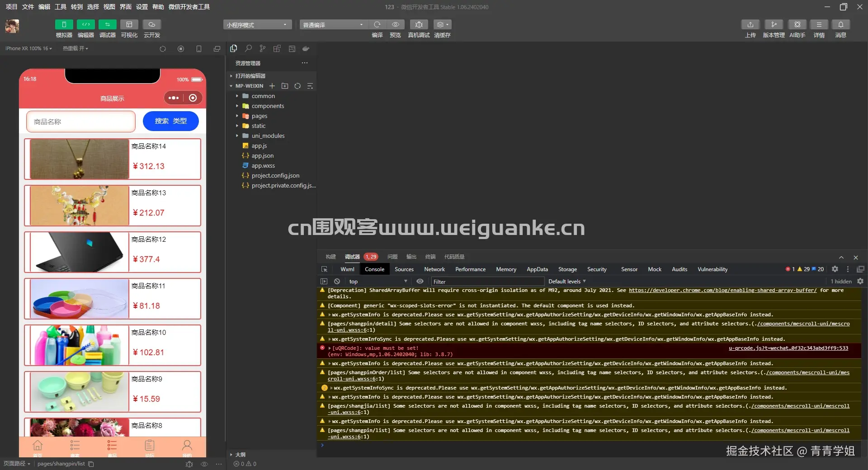Open the search icon in editor sidebar
Viewport: 868px width, 470px height.
pos(248,48)
